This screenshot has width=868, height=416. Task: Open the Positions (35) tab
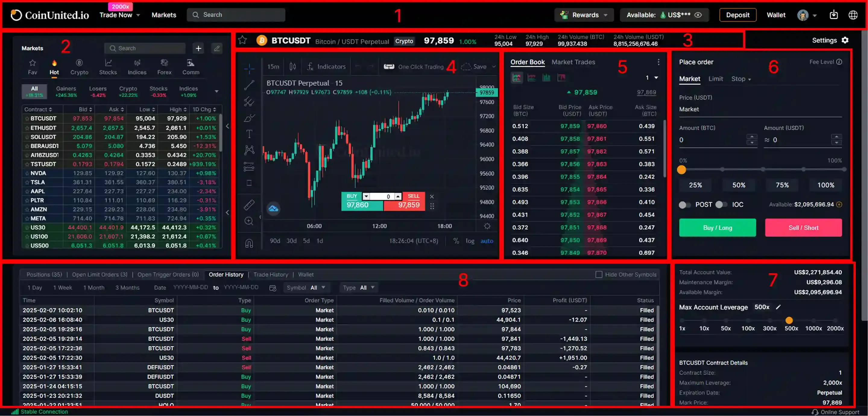[x=44, y=275]
